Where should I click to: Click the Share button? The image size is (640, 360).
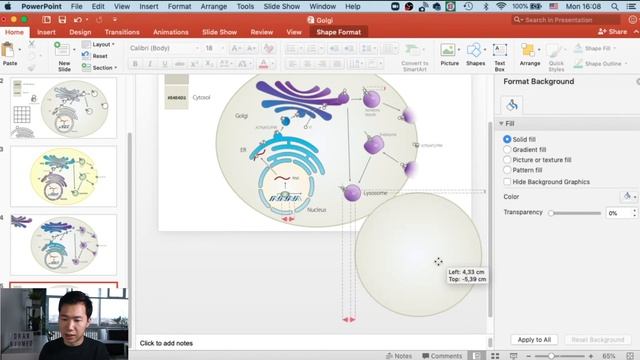click(612, 31)
